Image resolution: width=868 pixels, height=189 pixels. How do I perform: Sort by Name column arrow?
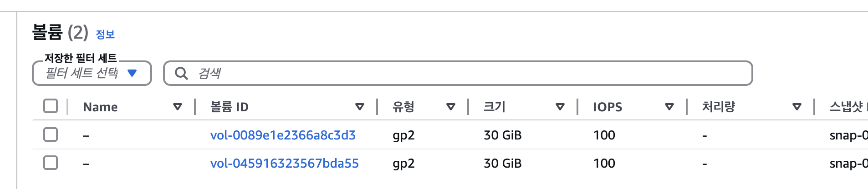pyautogui.click(x=178, y=107)
